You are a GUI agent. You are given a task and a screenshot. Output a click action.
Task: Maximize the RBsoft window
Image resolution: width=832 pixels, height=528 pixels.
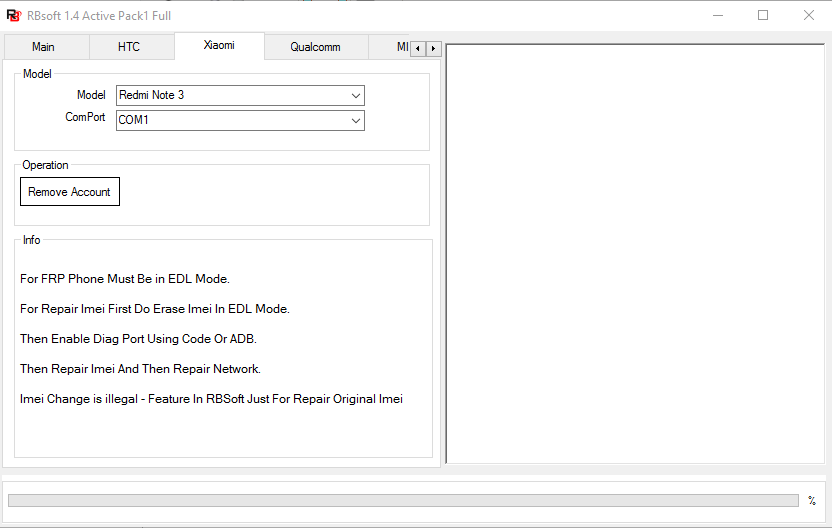(x=763, y=15)
